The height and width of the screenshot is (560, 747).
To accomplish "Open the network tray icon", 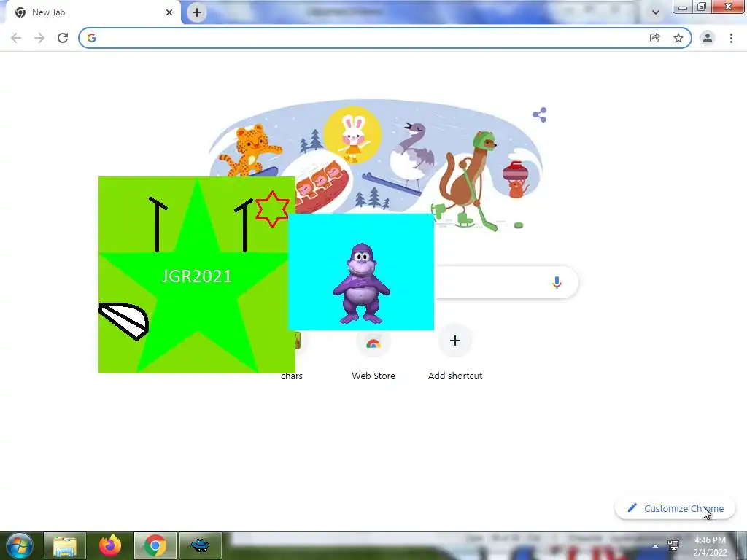I will coord(673,545).
